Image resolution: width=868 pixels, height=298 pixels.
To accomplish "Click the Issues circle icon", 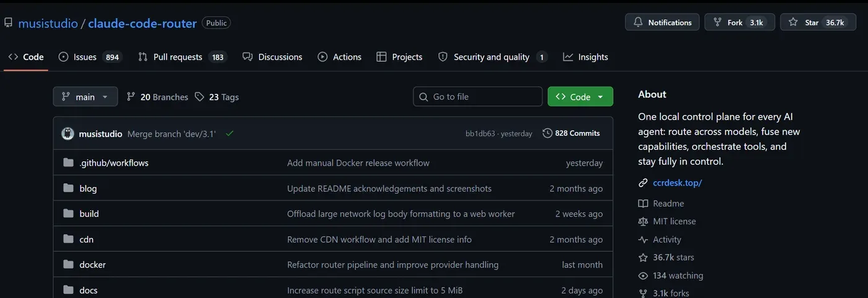I will click(63, 57).
